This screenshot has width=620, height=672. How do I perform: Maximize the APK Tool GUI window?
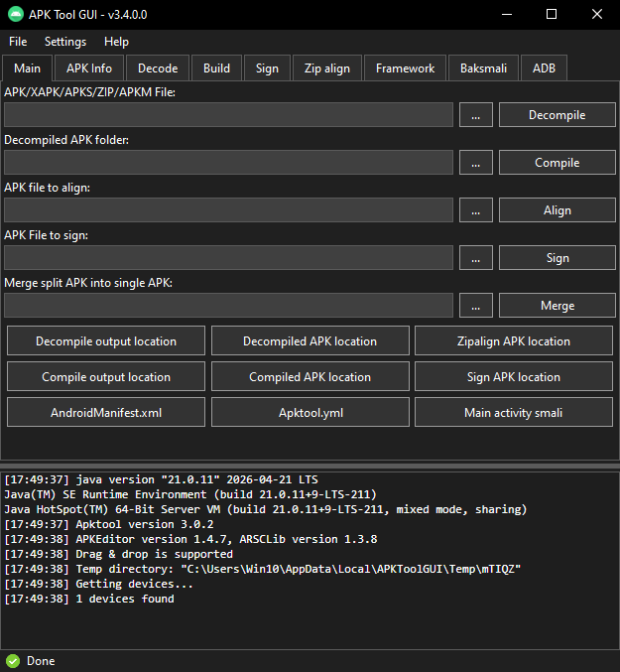pyautogui.click(x=552, y=14)
